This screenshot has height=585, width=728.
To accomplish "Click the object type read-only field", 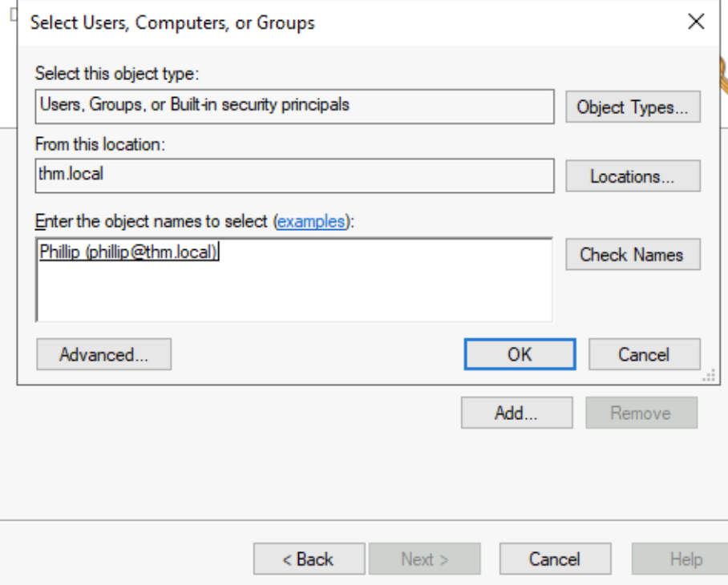I will [x=294, y=106].
